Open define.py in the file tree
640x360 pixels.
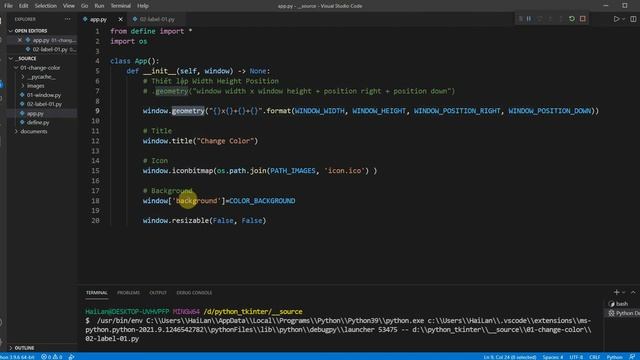[x=38, y=122]
